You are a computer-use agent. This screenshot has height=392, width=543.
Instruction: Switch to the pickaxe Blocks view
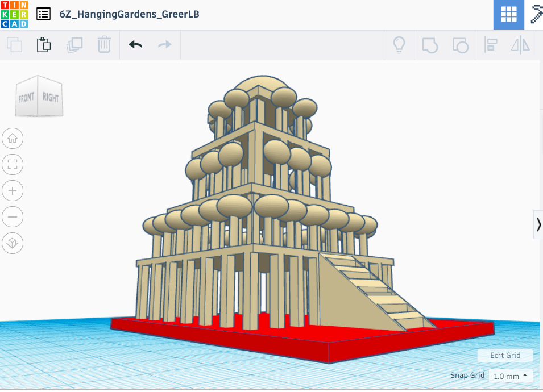[x=536, y=15]
